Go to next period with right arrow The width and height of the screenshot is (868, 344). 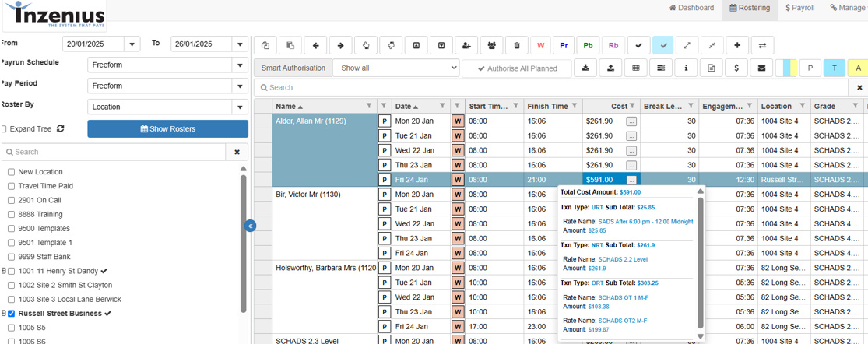340,45
